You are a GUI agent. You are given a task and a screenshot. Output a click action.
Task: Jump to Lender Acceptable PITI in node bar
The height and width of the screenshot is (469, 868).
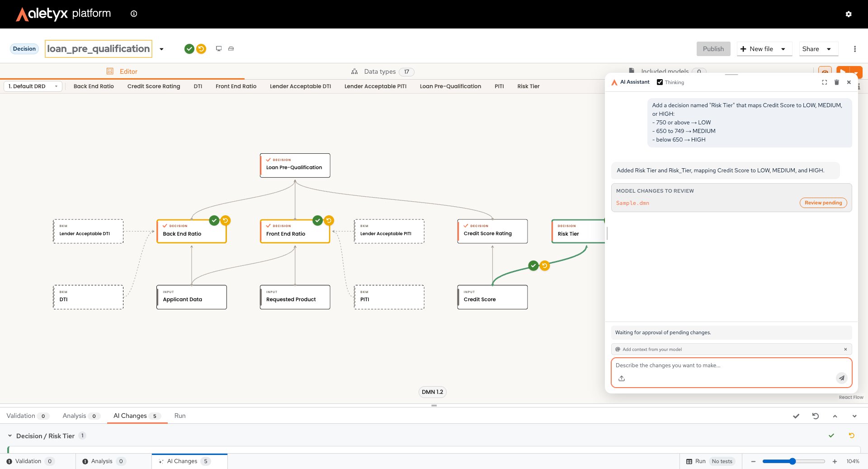point(375,86)
